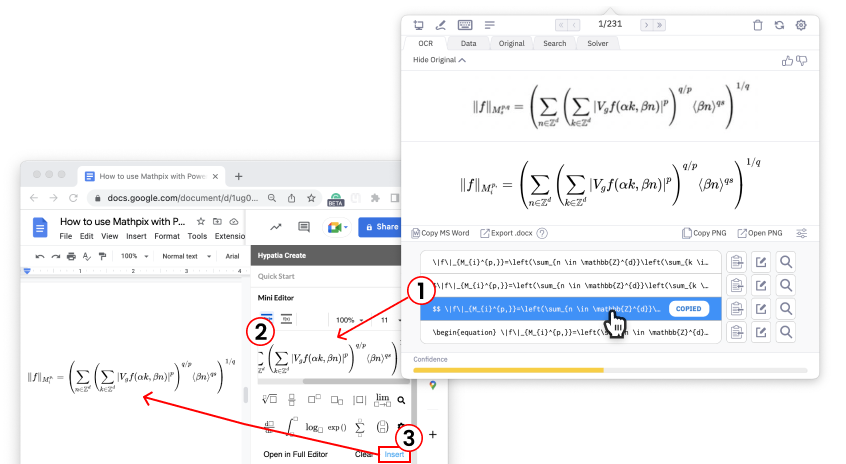Select the handwriting pen icon in Mathpix
This screenshot has height=464, width=846.
click(x=441, y=25)
